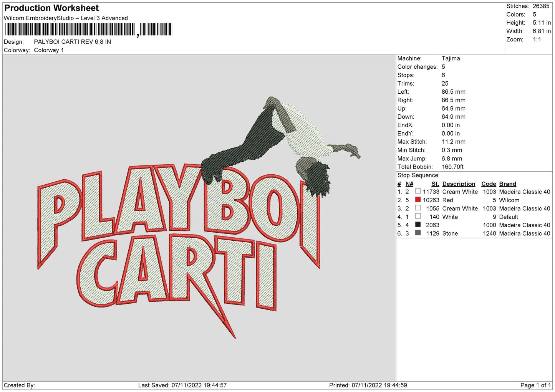Click stitch count 2063 in row 5
Viewport: 555px width, 392px height.
coord(432,225)
